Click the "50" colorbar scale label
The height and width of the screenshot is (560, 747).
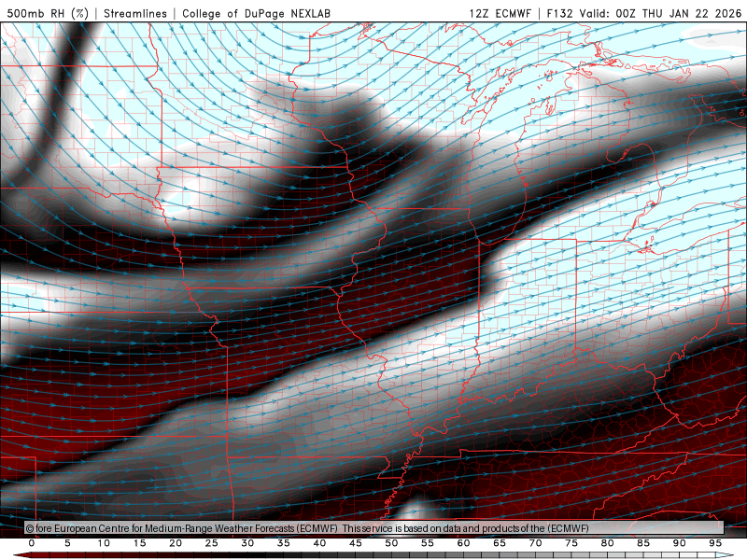391,543
